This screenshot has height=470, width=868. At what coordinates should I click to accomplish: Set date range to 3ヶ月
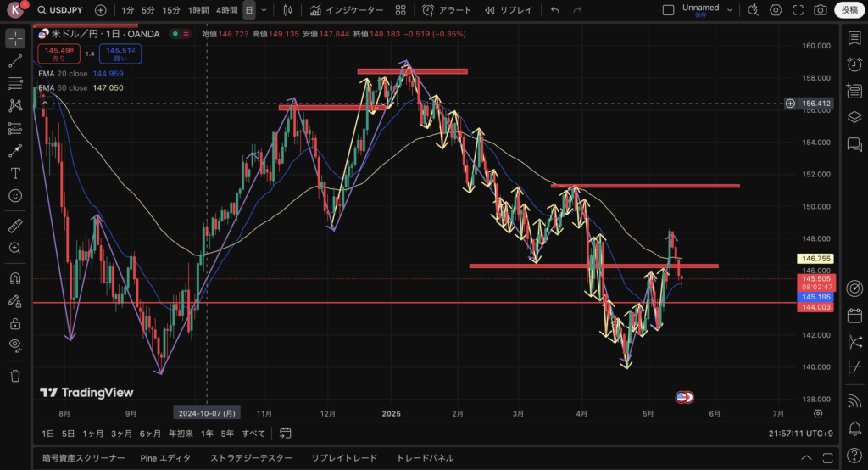click(x=121, y=434)
